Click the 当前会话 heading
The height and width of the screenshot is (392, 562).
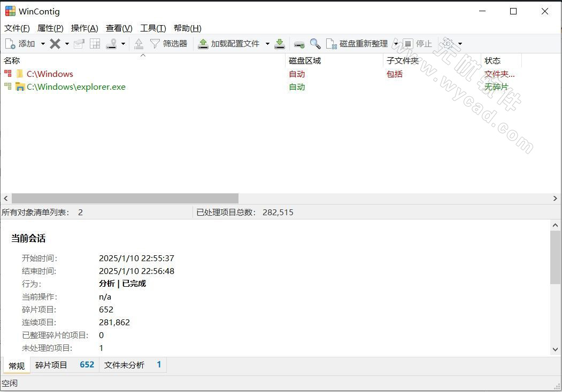(28, 238)
